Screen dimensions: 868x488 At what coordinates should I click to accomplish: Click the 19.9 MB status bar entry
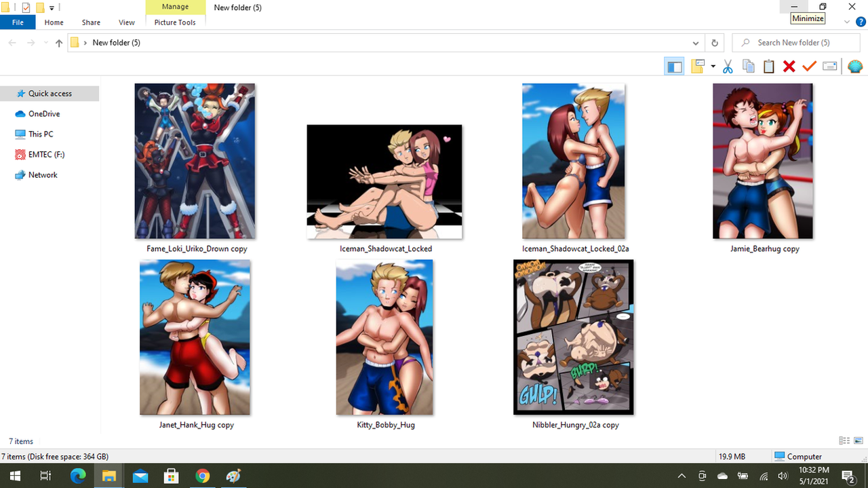(732, 457)
